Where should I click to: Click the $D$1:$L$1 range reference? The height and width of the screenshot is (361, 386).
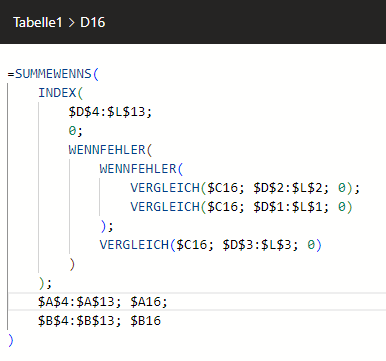tap(288, 207)
